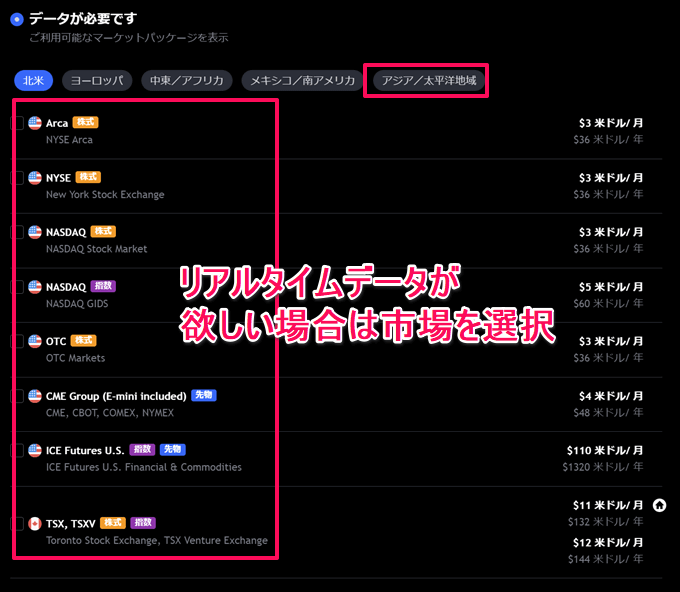Click Toronto Stock Exchange, TSX Venture Exchange text
Viewport: 680px width, 592px height.
point(157,540)
